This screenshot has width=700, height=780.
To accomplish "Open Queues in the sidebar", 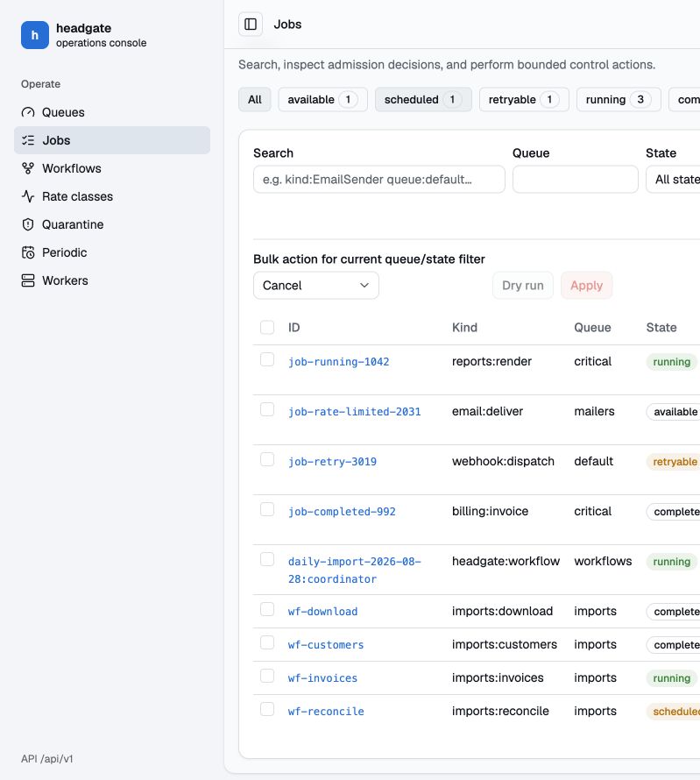I will 112,112.
